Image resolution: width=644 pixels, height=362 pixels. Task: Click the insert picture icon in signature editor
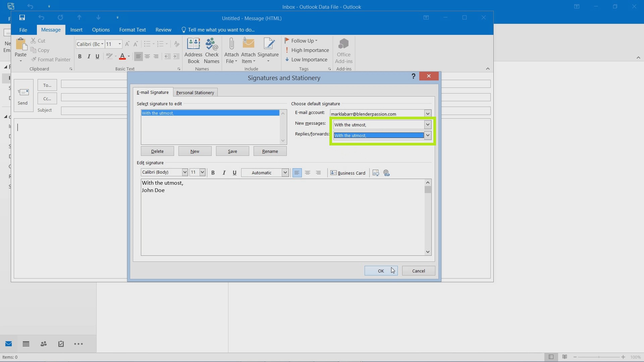click(x=375, y=172)
